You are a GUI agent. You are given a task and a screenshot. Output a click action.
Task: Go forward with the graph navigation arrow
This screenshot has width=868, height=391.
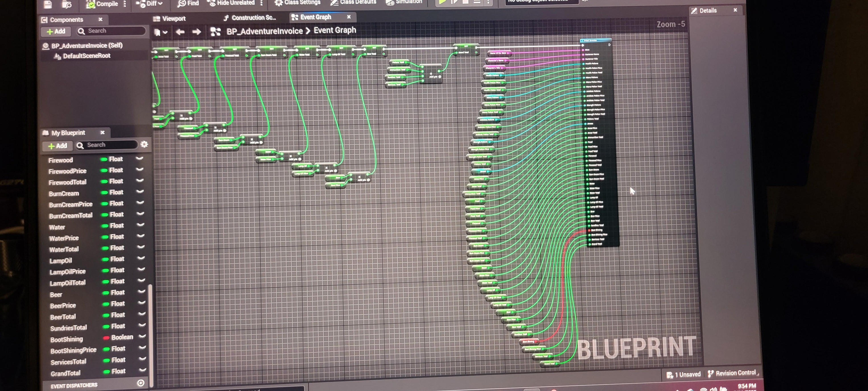pyautogui.click(x=197, y=32)
